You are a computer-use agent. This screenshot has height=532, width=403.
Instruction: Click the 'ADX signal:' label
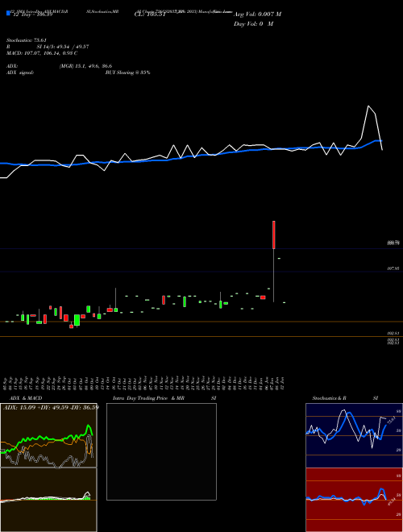tap(20, 73)
